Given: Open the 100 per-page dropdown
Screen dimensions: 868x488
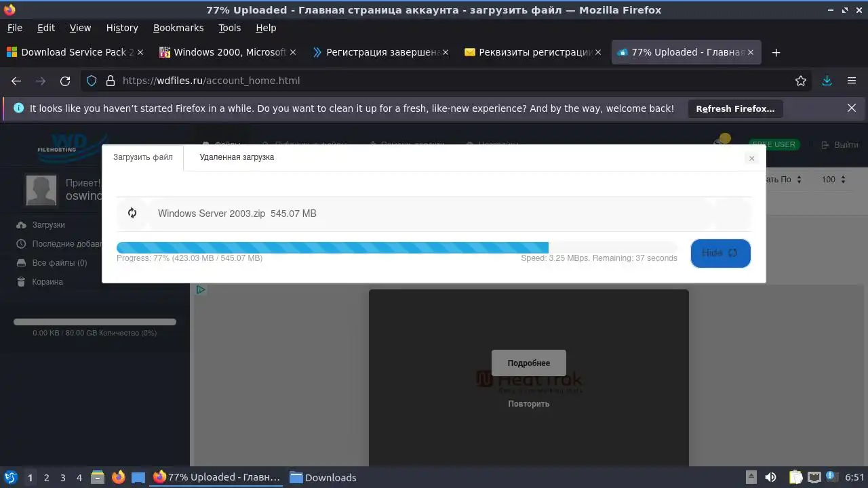Looking at the screenshot, I should 833,180.
